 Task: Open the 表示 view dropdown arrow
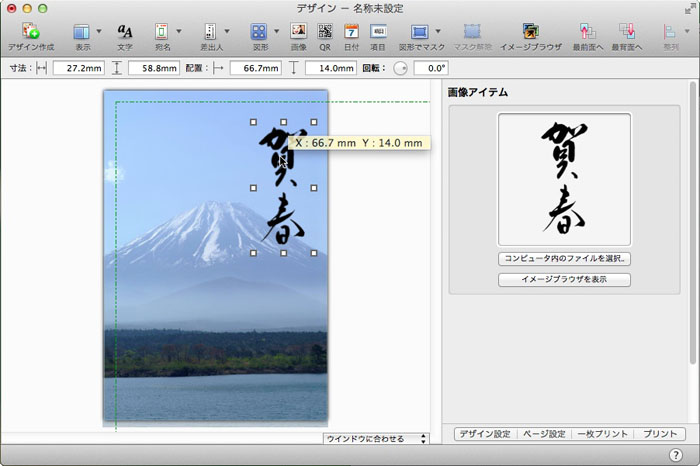point(99,32)
